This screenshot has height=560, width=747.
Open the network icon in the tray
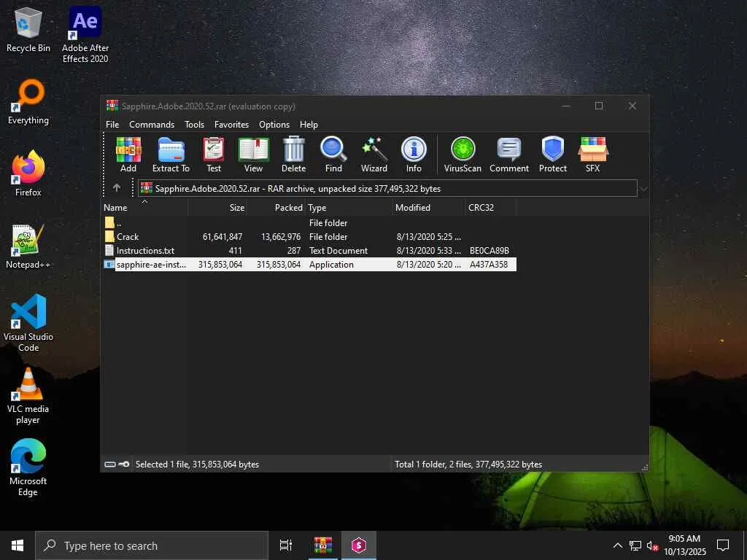click(x=635, y=545)
